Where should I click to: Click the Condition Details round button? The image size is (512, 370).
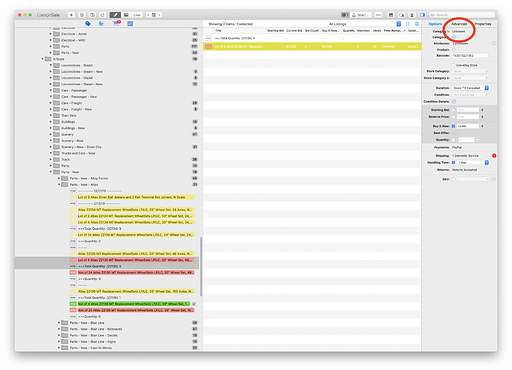(454, 101)
